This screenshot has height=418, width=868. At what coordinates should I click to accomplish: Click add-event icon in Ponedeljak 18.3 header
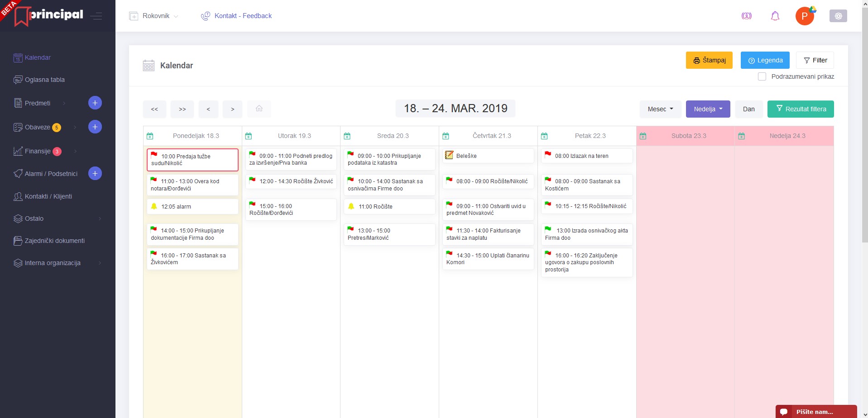tap(150, 136)
